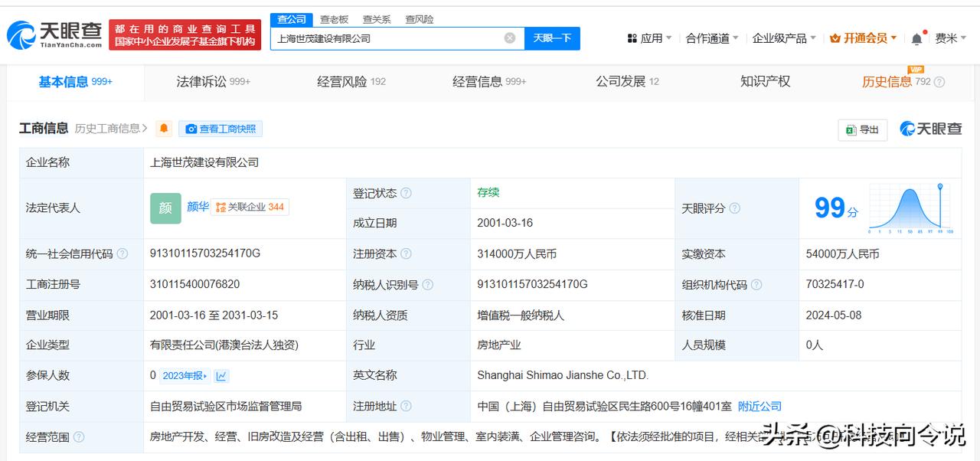Click the help icon beside 历史信息 tab
980x461 pixels.
(939, 82)
